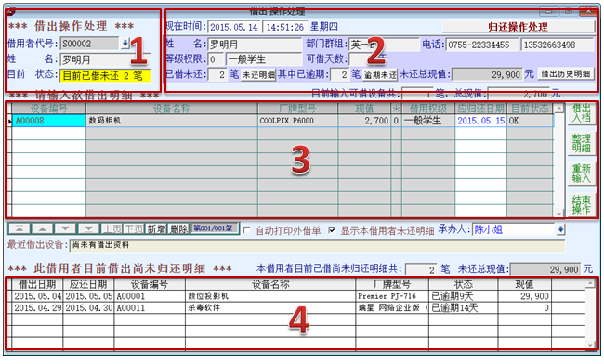The image size is (604, 364).
Task: Click 整理明细 organize details button
Action: pos(581,143)
